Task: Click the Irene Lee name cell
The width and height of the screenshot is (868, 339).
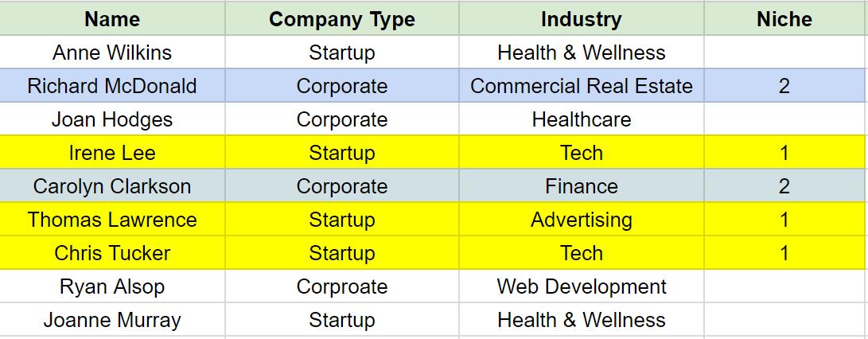Action: point(112,153)
